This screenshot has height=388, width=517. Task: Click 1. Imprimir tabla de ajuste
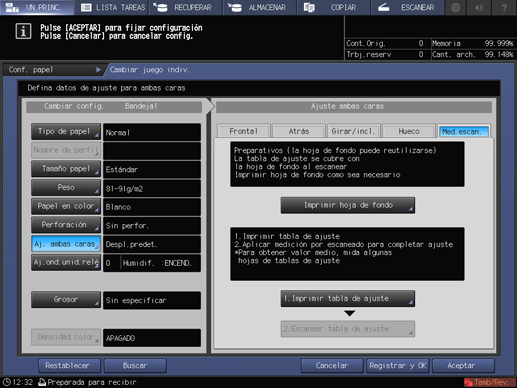(348, 299)
